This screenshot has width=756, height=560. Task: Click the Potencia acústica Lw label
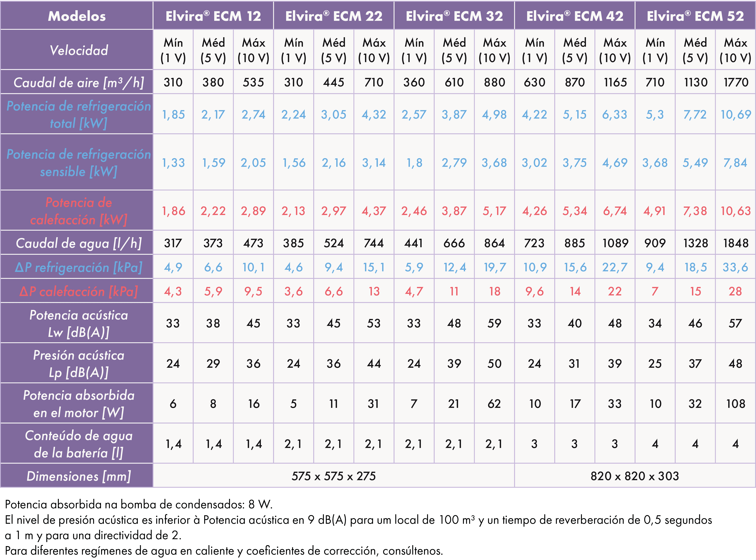click(79, 323)
